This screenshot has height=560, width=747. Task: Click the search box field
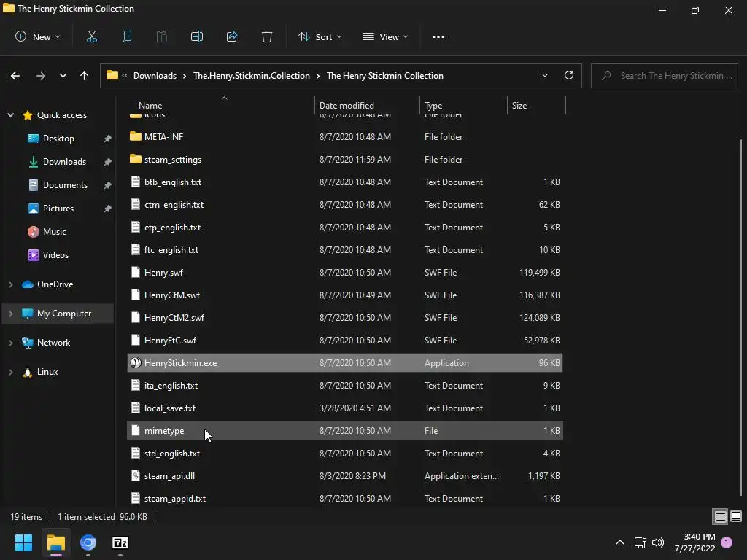[x=665, y=76]
